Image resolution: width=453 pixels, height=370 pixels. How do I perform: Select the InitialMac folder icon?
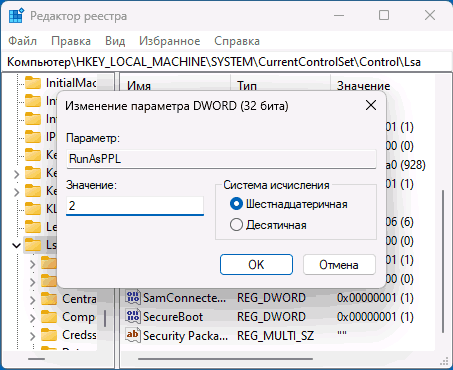point(33,82)
